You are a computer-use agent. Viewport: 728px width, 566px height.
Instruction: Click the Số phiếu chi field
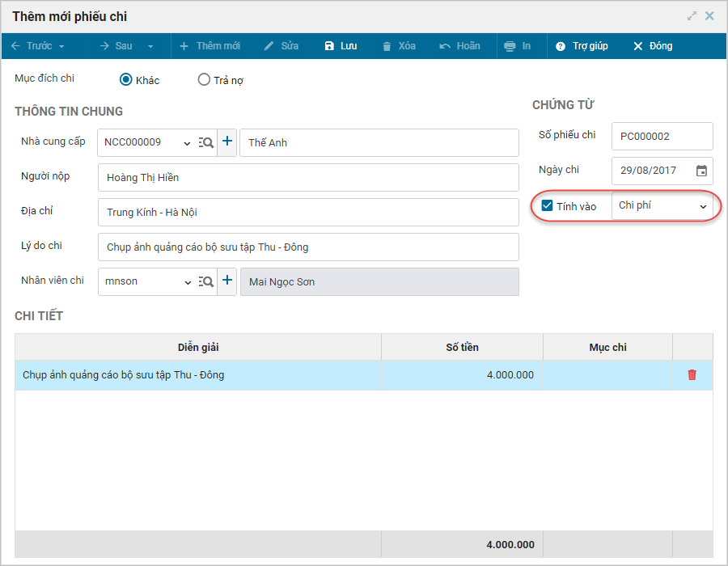[x=662, y=137]
